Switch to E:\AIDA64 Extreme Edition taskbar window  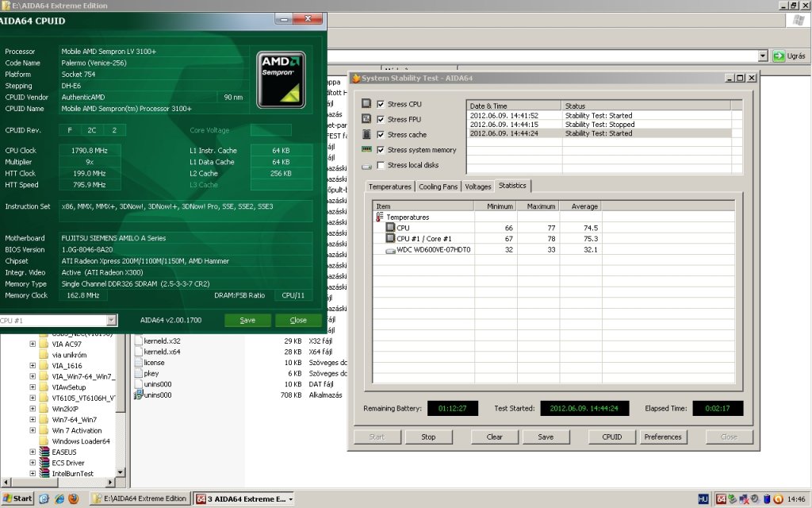coord(140,498)
